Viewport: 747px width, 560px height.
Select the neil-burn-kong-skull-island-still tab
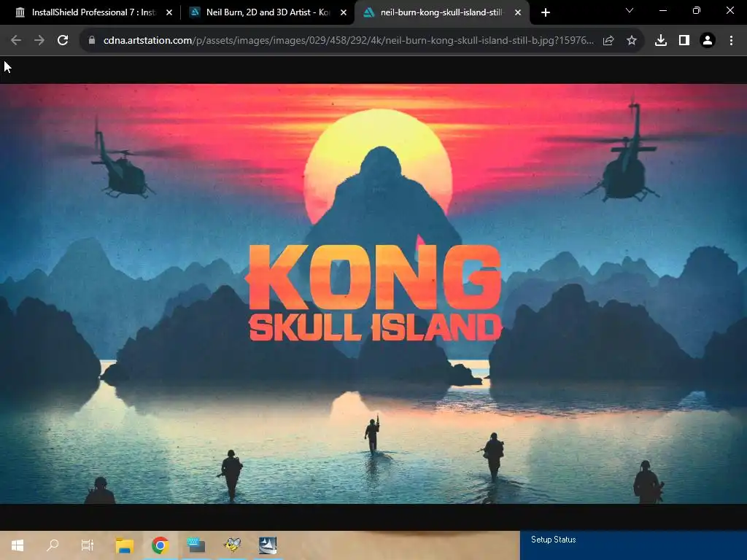pos(441,12)
